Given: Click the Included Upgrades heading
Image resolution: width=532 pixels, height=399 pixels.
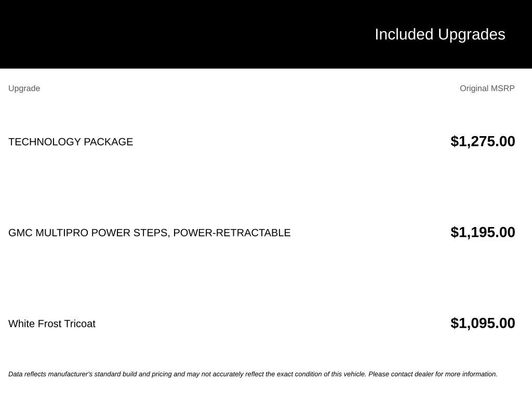Looking at the screenshot, I should (440, 35).
